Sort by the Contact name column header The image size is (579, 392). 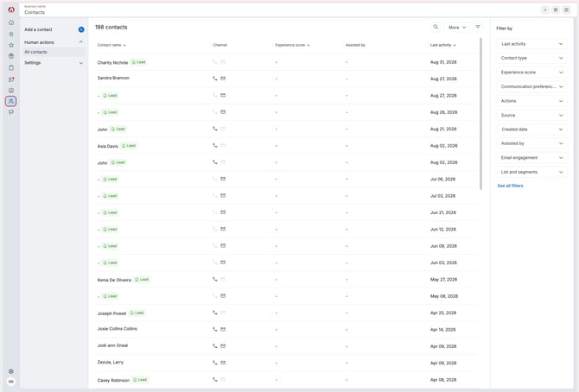click(x=111, y=45)
